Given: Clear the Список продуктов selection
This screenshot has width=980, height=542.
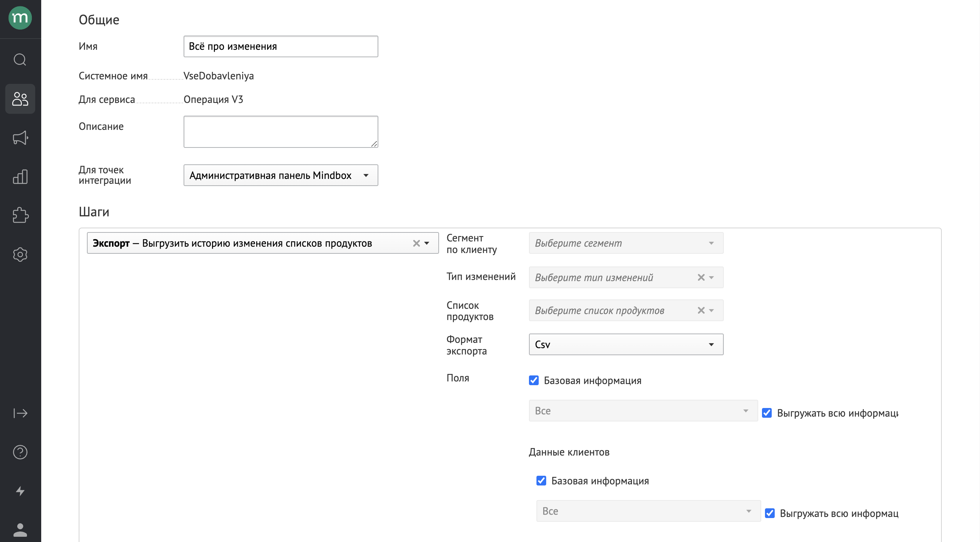Looking at the screenshot, I should coord(701,311).
